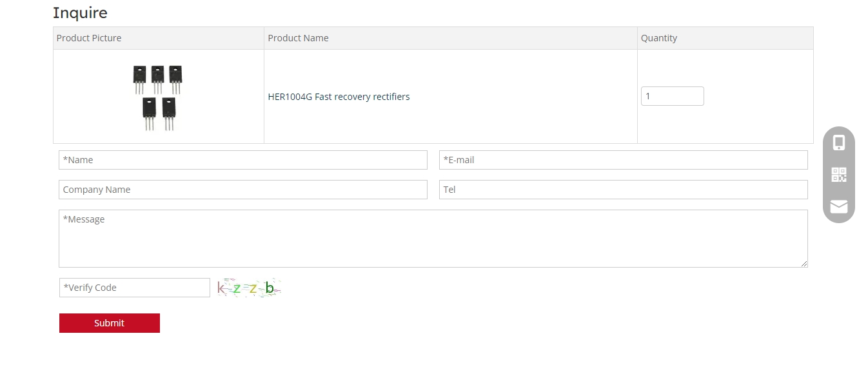Click into the *Name field
Screen dimensions: 868x376
pos(242,160)
